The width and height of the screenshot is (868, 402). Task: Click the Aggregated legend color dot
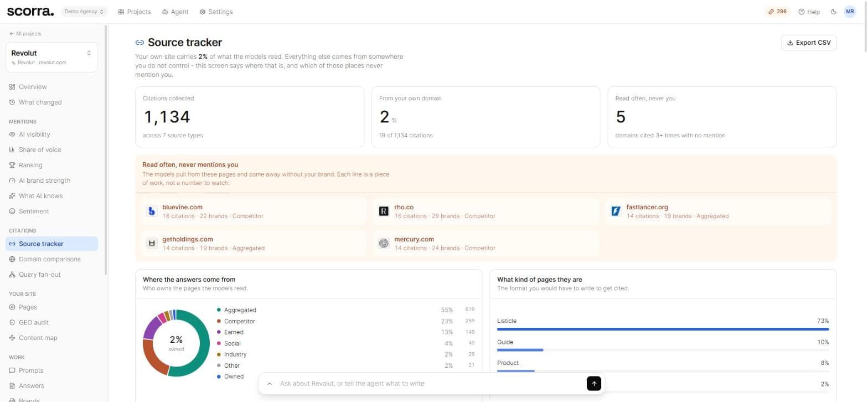[x=219, y=310]
